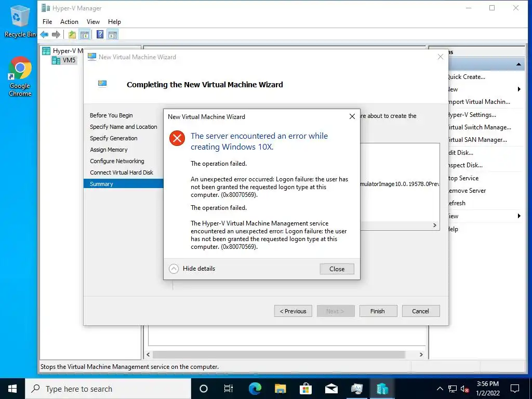Select the Connect Virtual Hard Disk step
Viewport: 532px width, 399px height.
pos(122,172)
